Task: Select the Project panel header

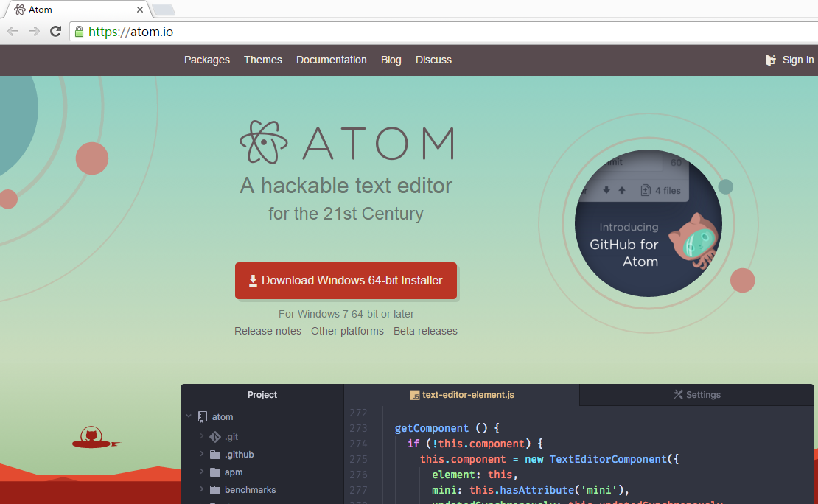Action: (262, 395)
